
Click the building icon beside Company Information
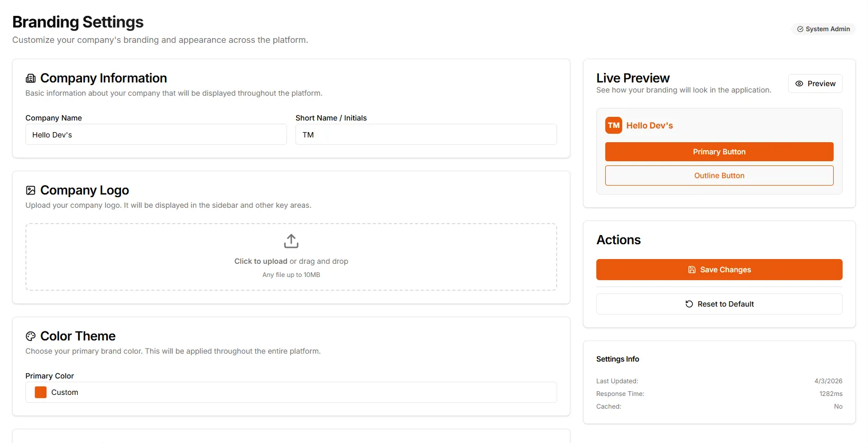pos(31,78)
